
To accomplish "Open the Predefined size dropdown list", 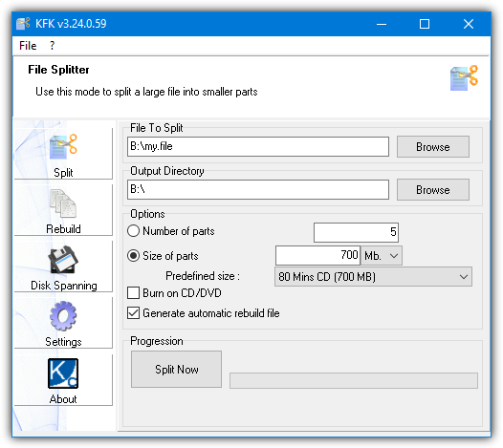I will (x=373, y=277).
